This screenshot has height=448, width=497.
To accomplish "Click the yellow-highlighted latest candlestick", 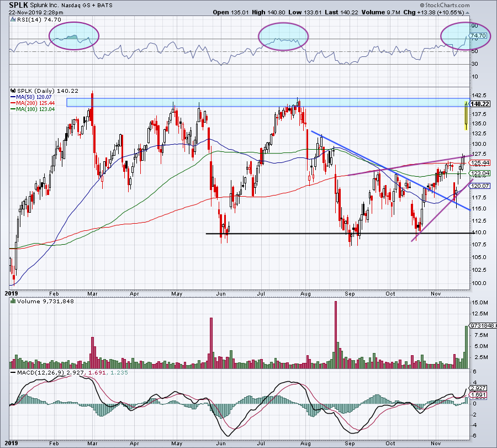I will click(466, 115).
